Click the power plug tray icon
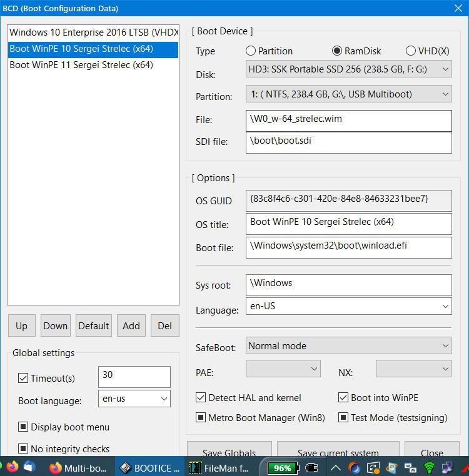 pos(311,468)
